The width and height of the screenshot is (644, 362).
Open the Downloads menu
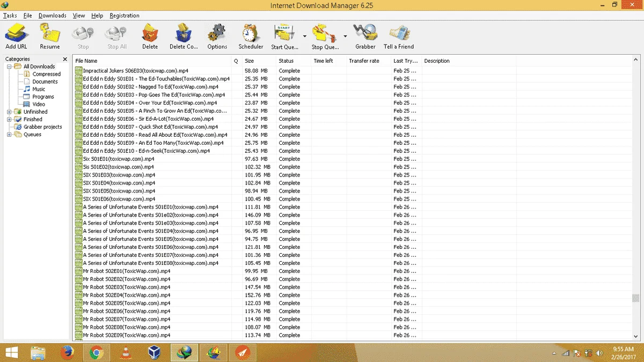[53, 16]
